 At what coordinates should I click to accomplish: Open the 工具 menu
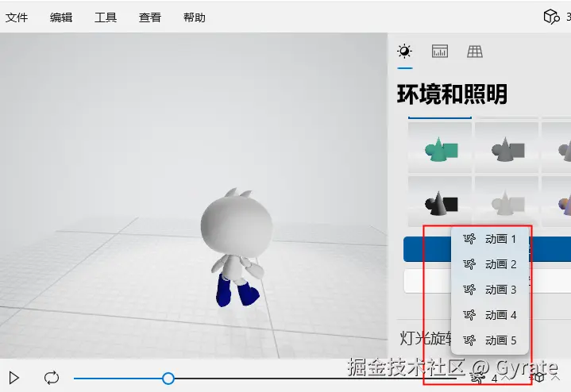pyautogui.click(x=106, y=17)
